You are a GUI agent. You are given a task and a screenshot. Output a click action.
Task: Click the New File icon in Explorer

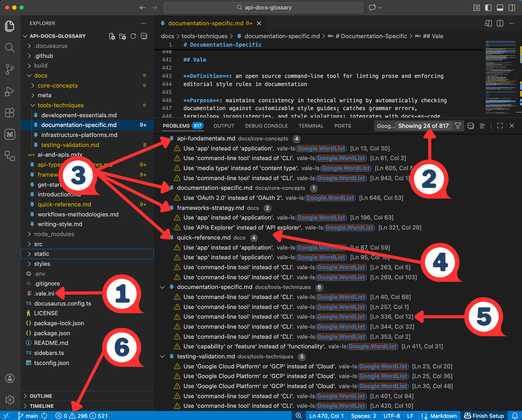coord(112,36)
